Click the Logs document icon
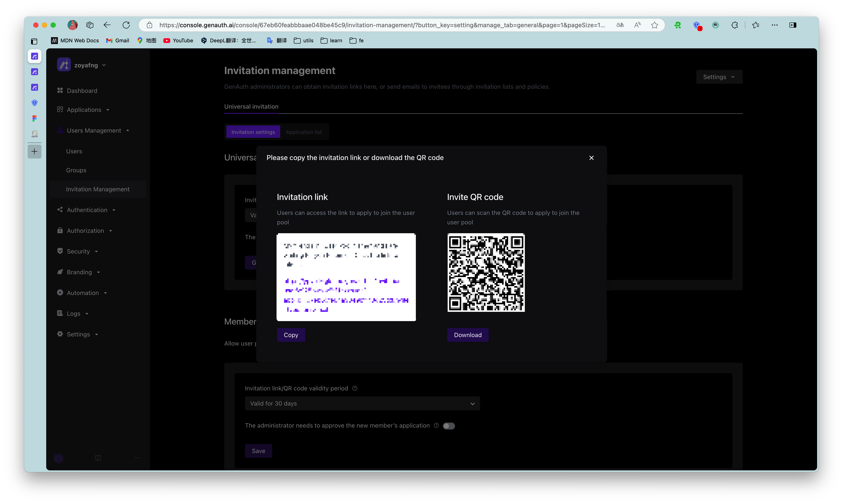This screenshot has width=843, height=504. point(60,313)
